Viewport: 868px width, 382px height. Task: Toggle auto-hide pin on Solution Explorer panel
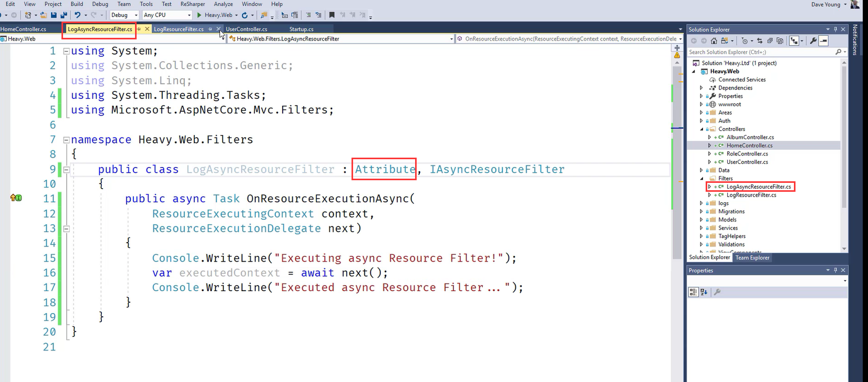[x=835, y=29]
